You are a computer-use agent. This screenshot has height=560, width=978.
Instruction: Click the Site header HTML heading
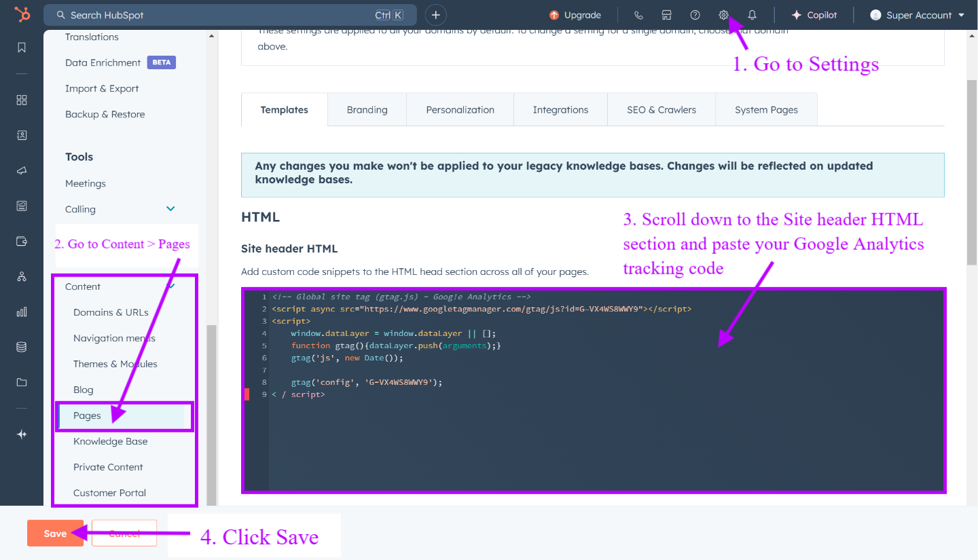289,248
